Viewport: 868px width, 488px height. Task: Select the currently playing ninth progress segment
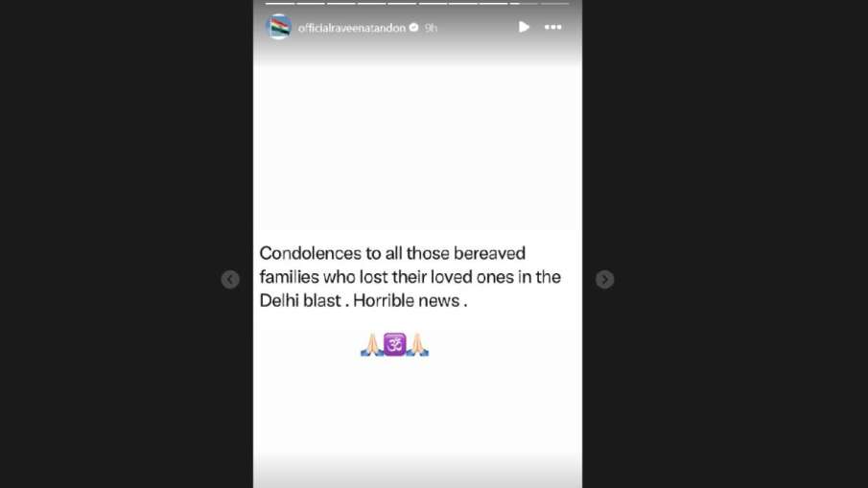click(x=524, y=3)
